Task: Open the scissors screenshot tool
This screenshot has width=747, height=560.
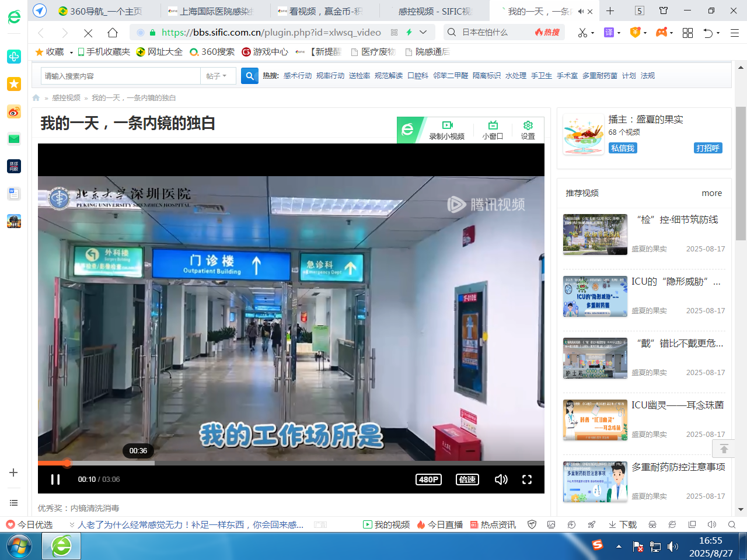Action: [x=582, y=33]
